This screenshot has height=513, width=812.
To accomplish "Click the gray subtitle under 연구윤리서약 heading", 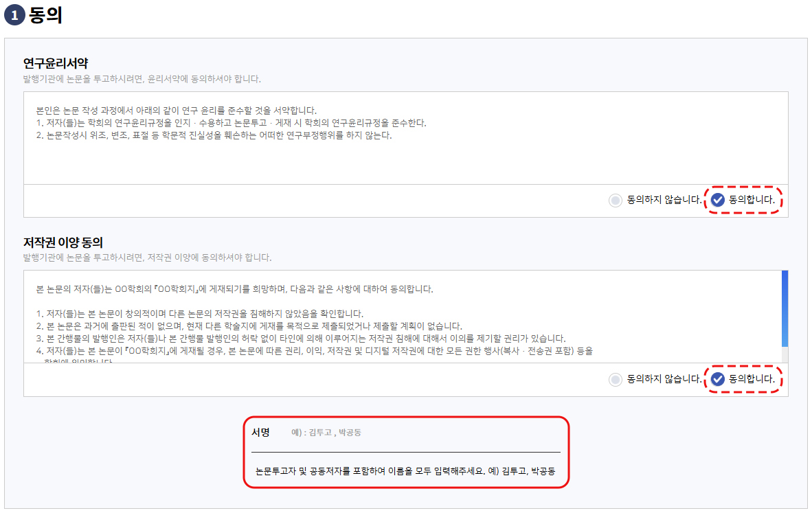I will pyautogui.click(x=142, y=79).
